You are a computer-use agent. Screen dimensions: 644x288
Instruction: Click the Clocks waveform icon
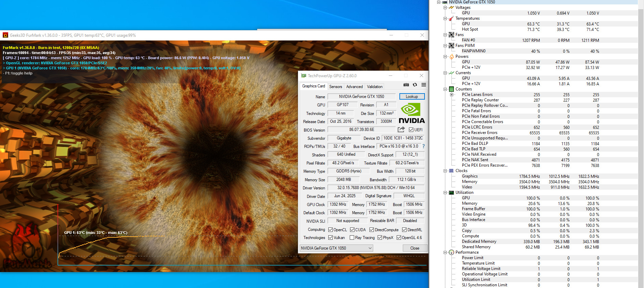tap(451, 171)
